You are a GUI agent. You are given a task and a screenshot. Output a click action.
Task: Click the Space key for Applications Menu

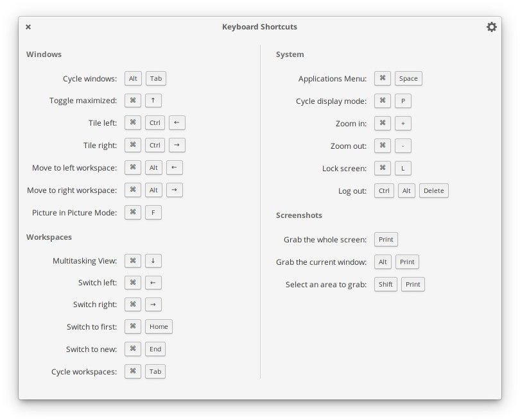click(x=408, y=78)
